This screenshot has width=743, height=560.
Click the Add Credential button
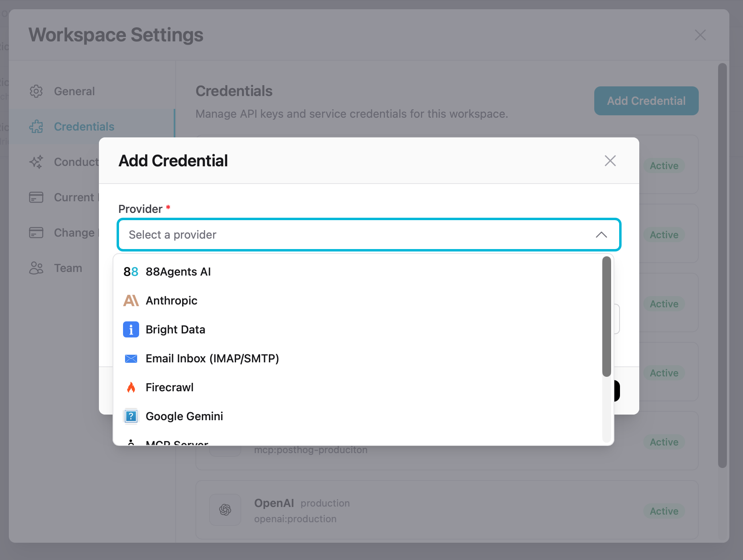pyautogui.click(x=646, y=101)
